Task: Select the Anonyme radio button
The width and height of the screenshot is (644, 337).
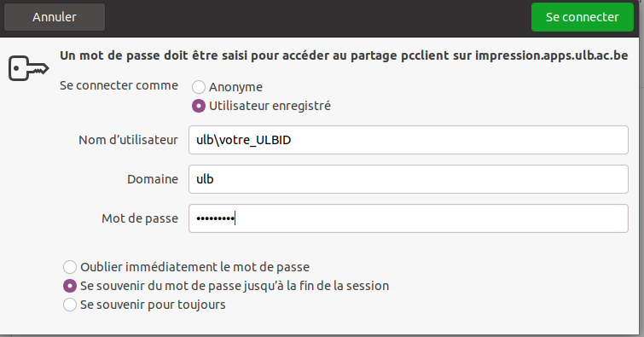Action: [199, 87]
